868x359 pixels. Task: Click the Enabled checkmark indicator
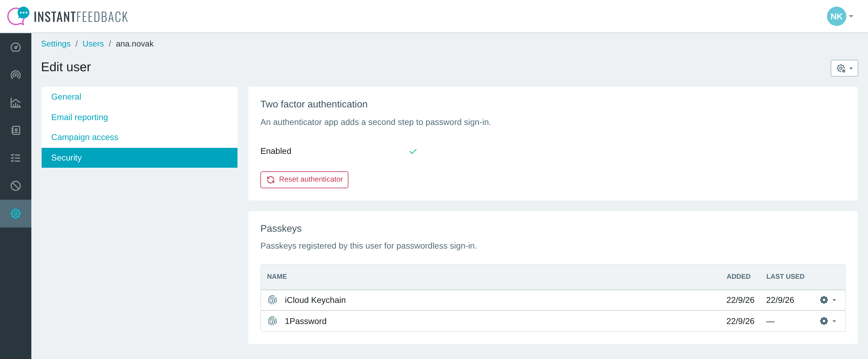[413, 151]
